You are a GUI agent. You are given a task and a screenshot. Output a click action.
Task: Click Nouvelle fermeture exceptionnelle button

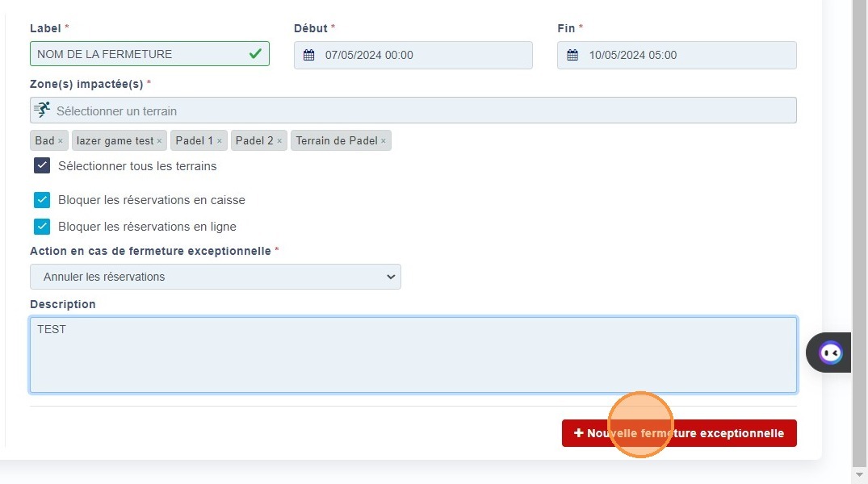coord(679,433)
